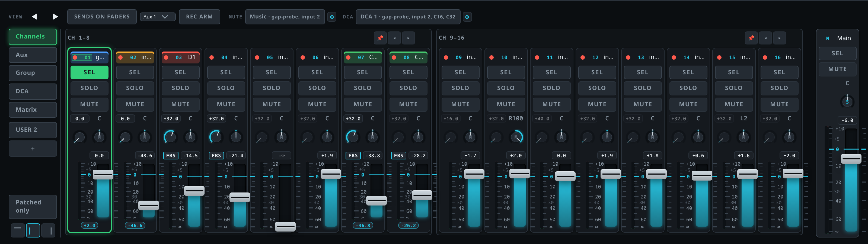This screenshot has height=244, width=868.
Task: Click channel 05 fader handle
Action: (285, 226)
